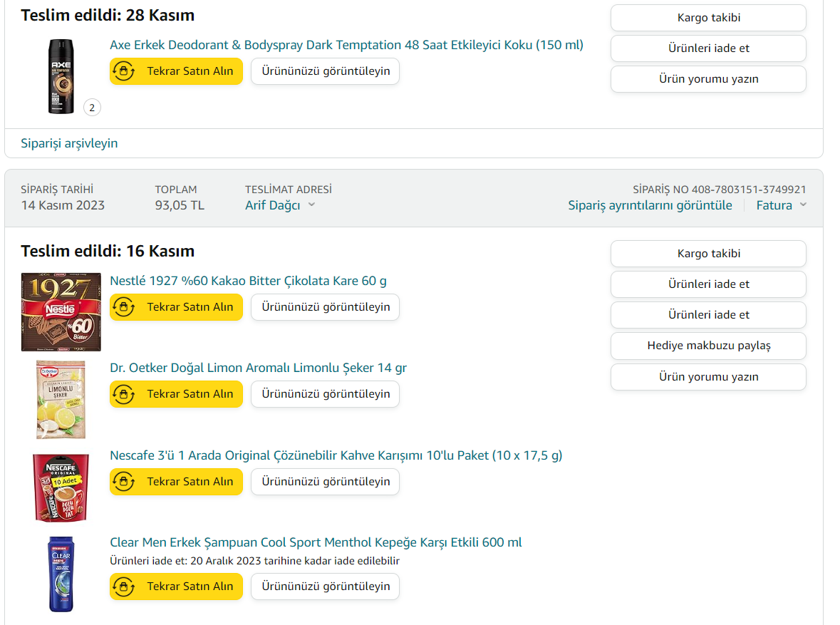Open the Dr. Oetker Limonlu Şeker link
Image resolution: width=840 pixels, height=625 pixels.
pos(258,368)
